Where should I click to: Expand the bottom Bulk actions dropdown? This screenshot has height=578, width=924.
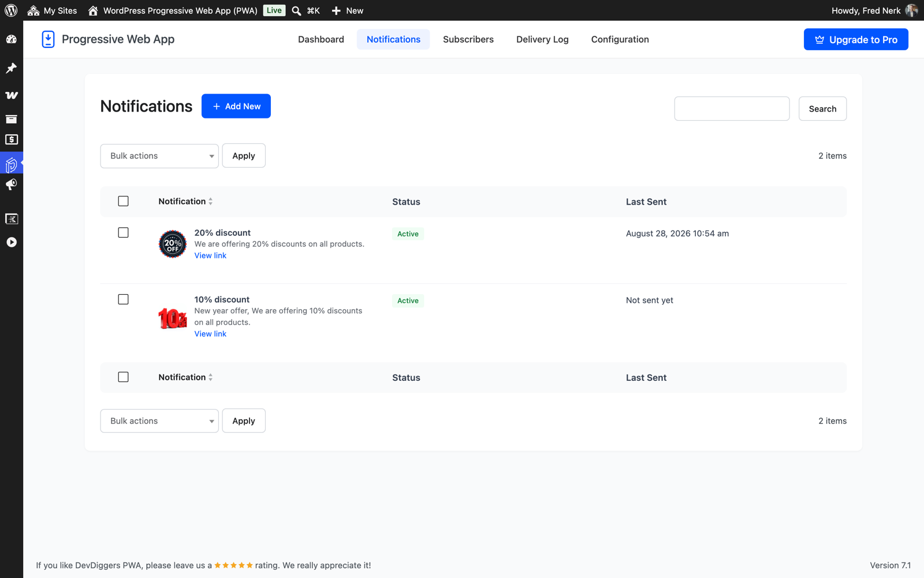tap(159, 421)
